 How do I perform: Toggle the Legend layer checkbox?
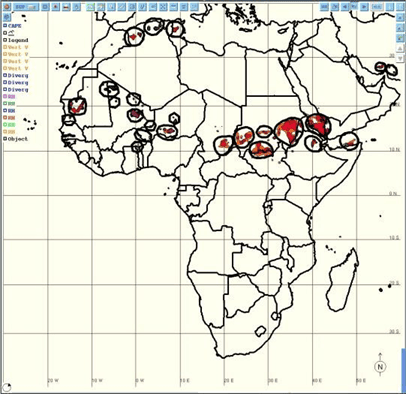pyautogui.click(x=5, y=40)
